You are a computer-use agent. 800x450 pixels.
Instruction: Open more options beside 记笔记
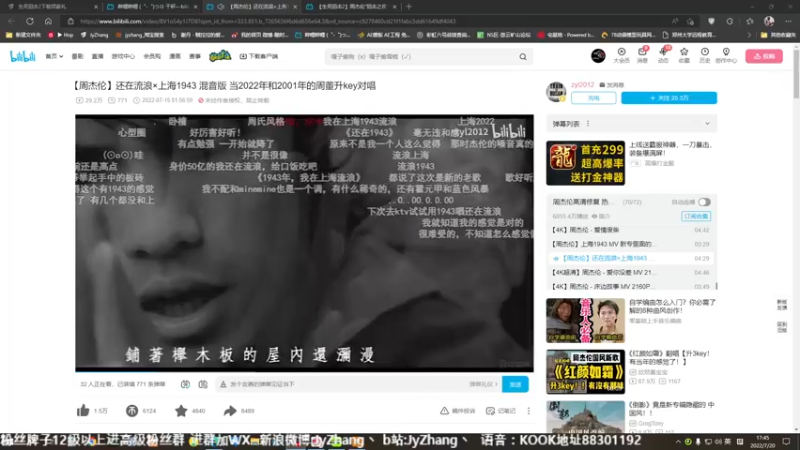click(x=529, y=411)
